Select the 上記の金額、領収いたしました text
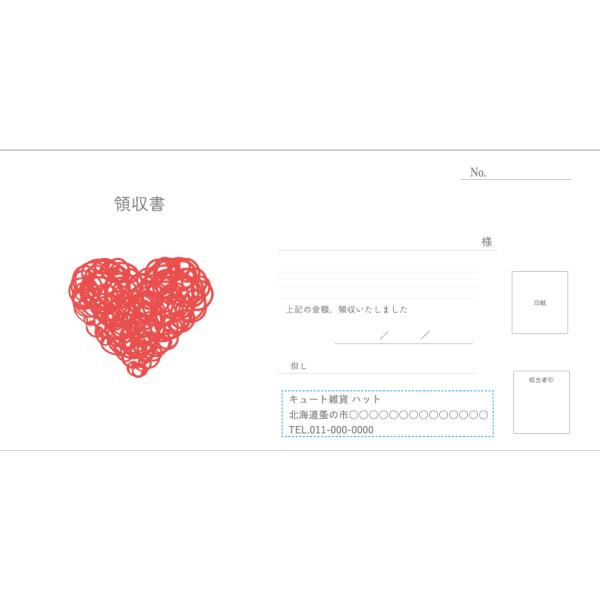600x600 pixels. (x=347, y=309)
